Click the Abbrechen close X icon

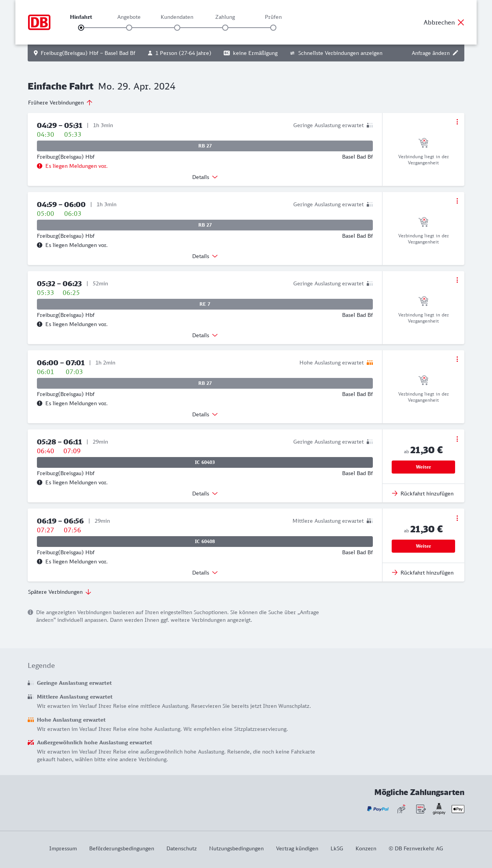tap(461, 22)
